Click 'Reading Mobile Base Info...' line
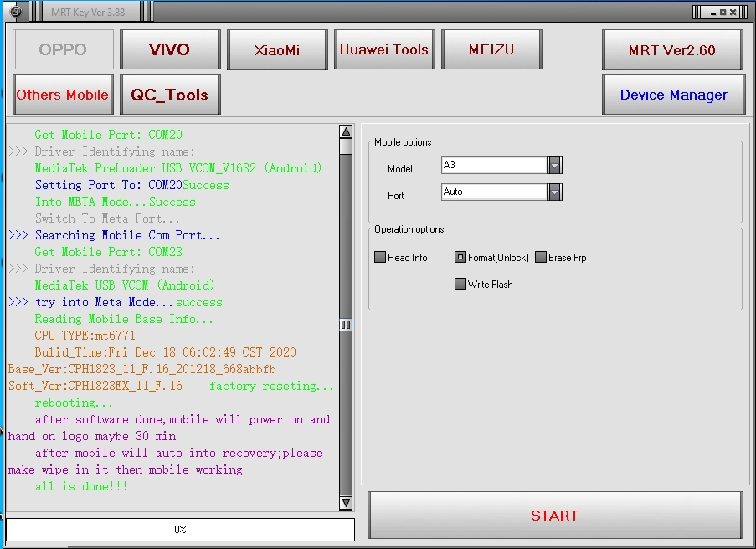 [x=124, y=319]
